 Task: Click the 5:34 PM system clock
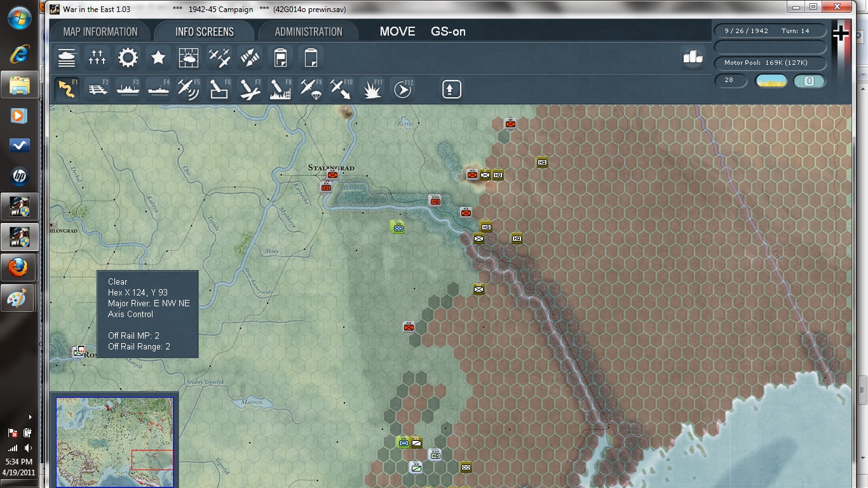coord(19,461)
